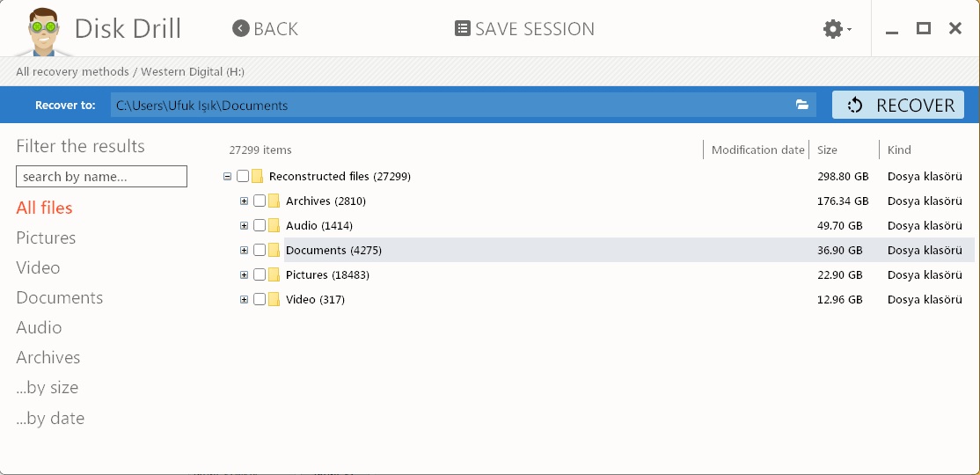Filter results by Video
This screenshot has width=980, height=475.
click(38, 267)
